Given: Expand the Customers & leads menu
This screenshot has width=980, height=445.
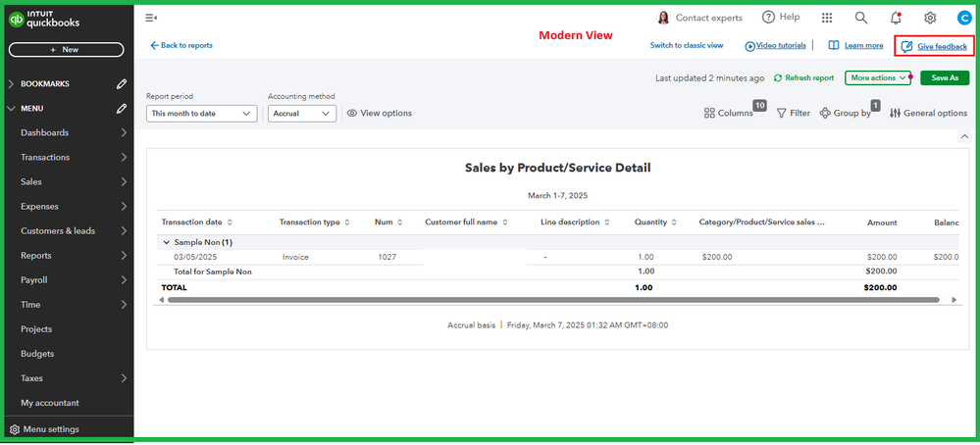Looking at the screenshot, I should pyautogui.click(x=124, y=231).
